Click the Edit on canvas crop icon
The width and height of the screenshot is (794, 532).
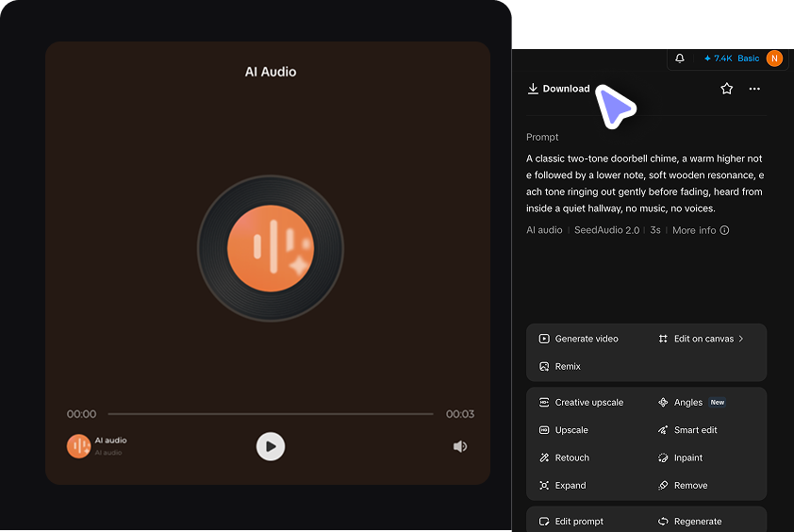pyautogui.click(x=663, y=339)
